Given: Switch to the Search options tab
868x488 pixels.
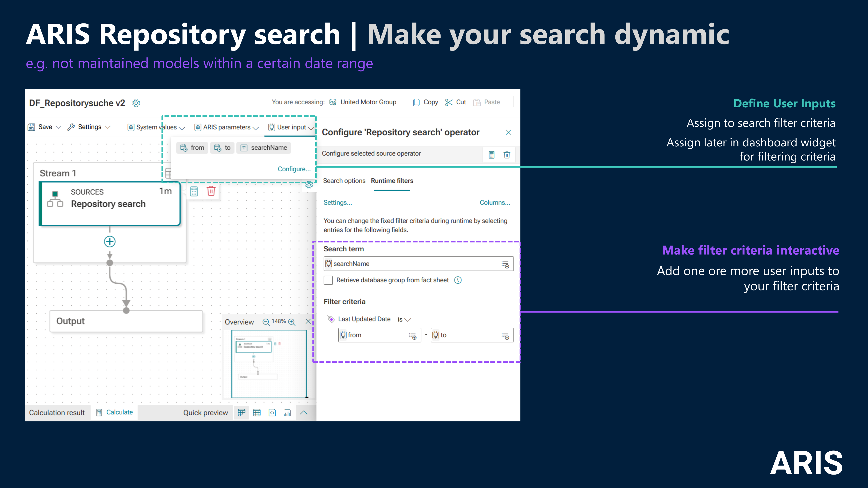Looking at the screenshot, I should tap(344, 181).
